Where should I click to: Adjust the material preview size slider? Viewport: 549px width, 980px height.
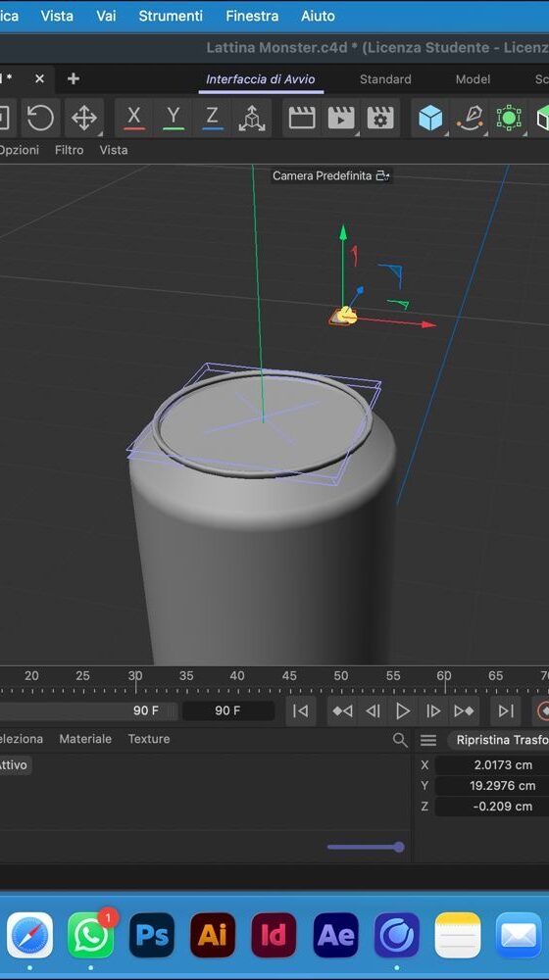[x=366, y=848]
